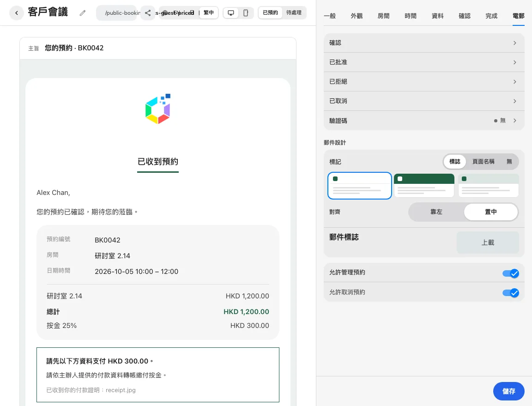532x406 pixels.
Task: Select the 繁中 language option
Action: point(209,12)
